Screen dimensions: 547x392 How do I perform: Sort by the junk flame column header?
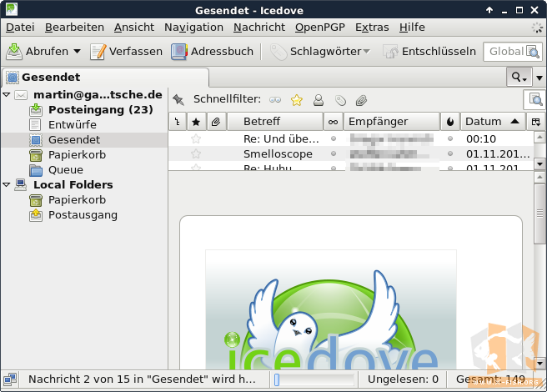point(450,122)
